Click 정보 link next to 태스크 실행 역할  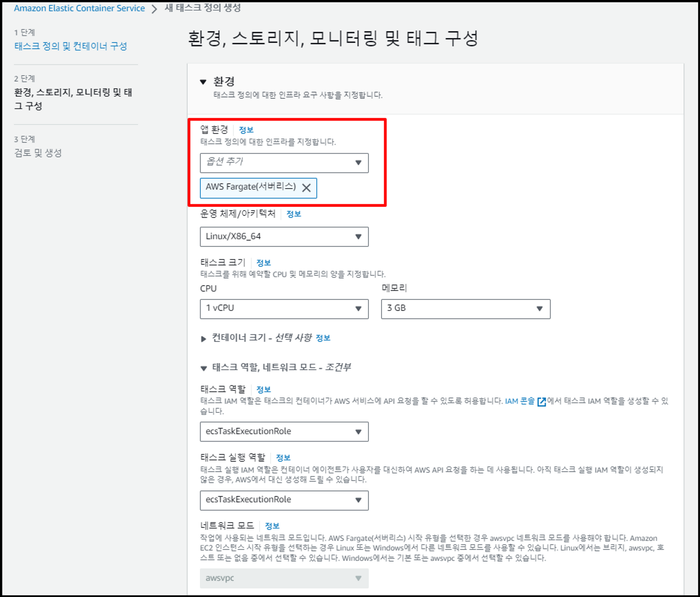tap(283, 458)
